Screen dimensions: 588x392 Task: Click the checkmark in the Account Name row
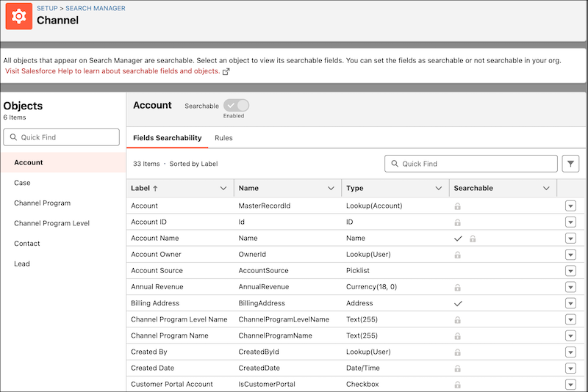click(x=458, y=239)
